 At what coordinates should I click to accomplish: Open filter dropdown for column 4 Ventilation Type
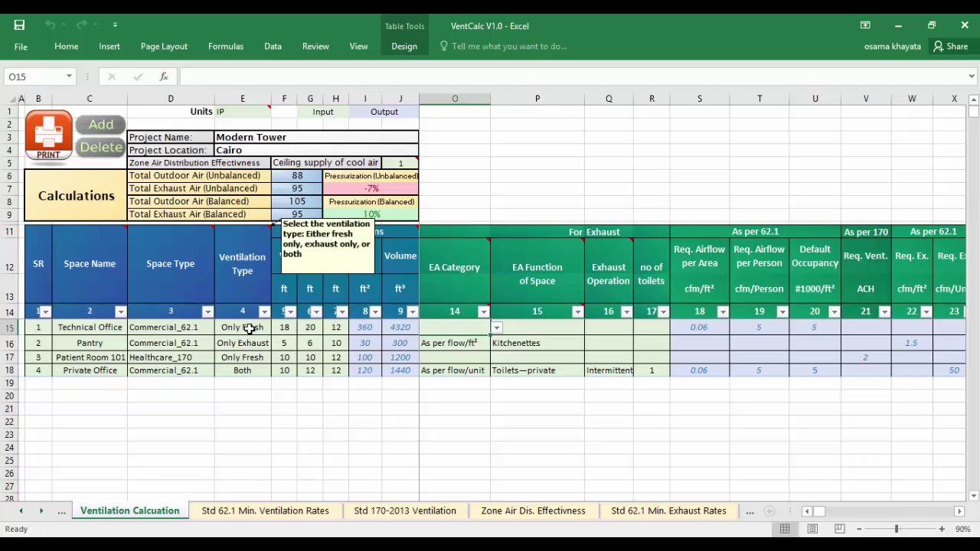264,311
